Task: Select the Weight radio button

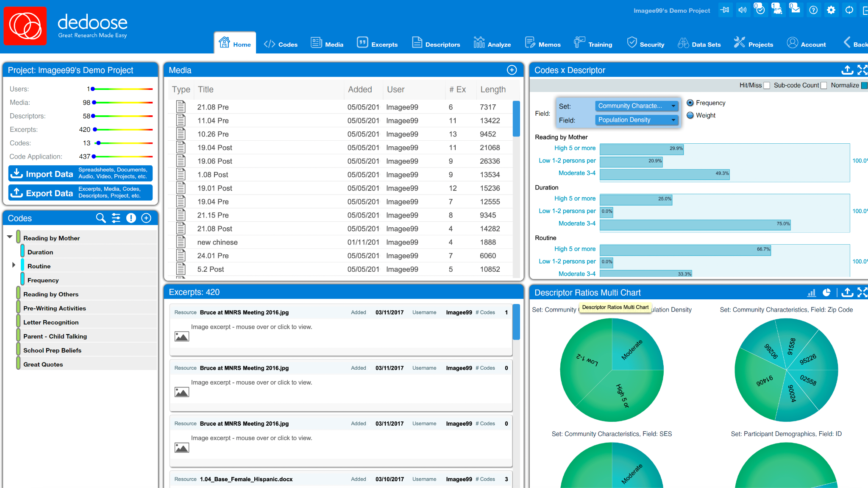Action: point(690,115)
